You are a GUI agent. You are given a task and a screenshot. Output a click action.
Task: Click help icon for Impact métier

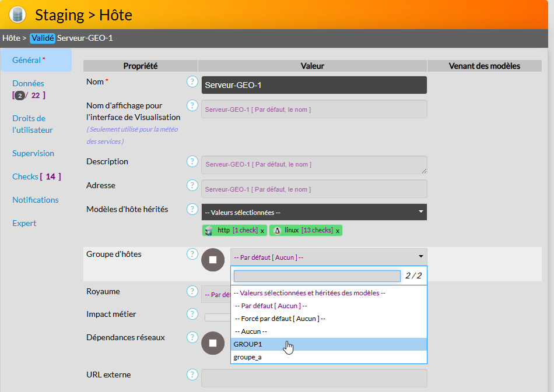pos(192,315)
